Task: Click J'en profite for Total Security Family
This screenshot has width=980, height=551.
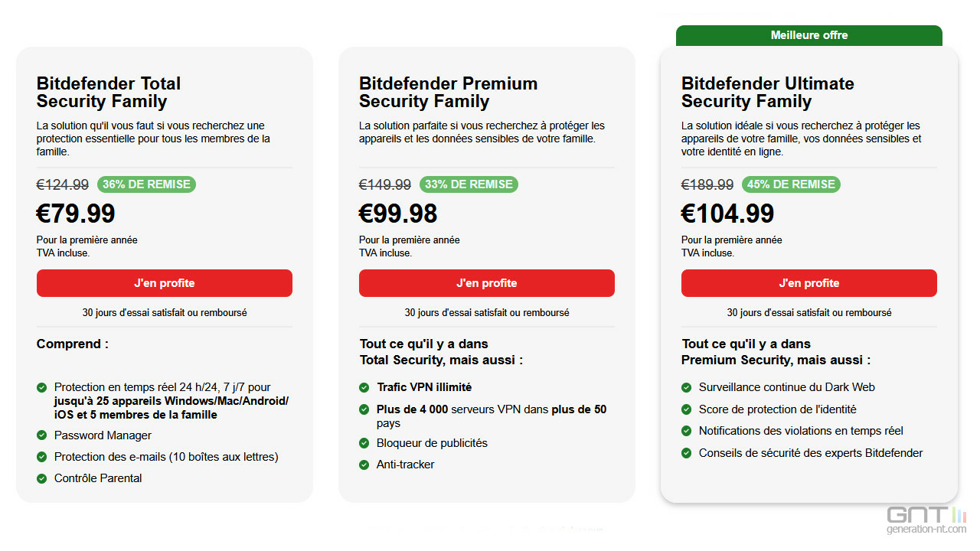Action: 165,283
